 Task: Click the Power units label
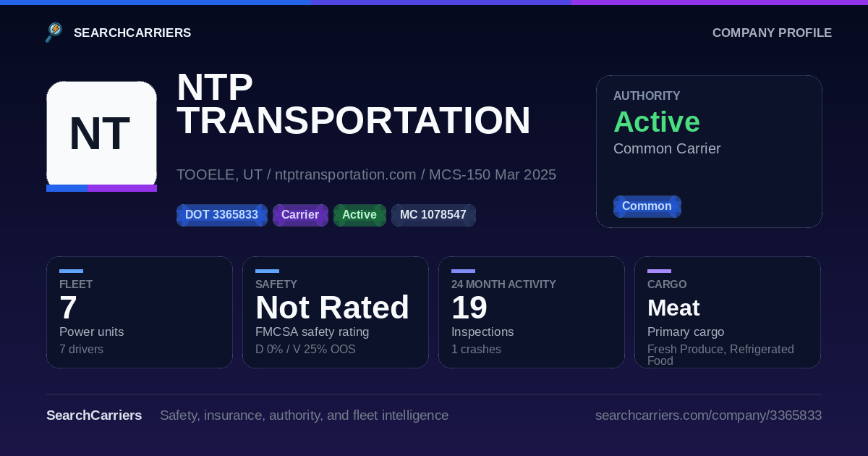[x=91, y=332]
